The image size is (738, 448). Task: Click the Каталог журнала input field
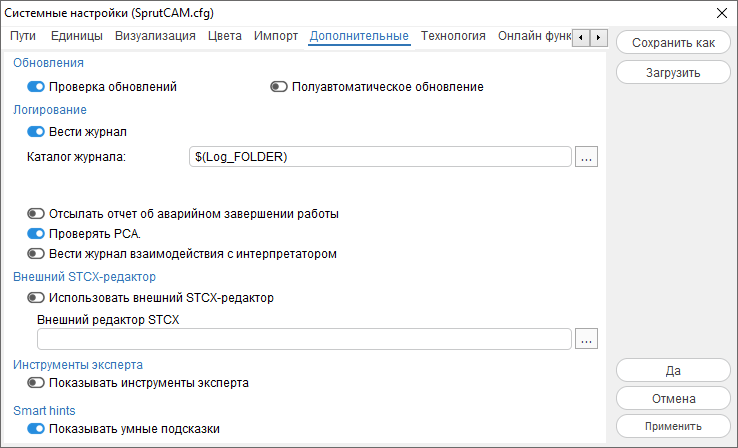380,157
